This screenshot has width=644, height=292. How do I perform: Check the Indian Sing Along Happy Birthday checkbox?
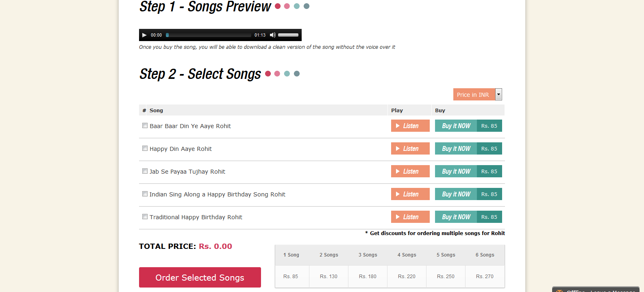145,194
